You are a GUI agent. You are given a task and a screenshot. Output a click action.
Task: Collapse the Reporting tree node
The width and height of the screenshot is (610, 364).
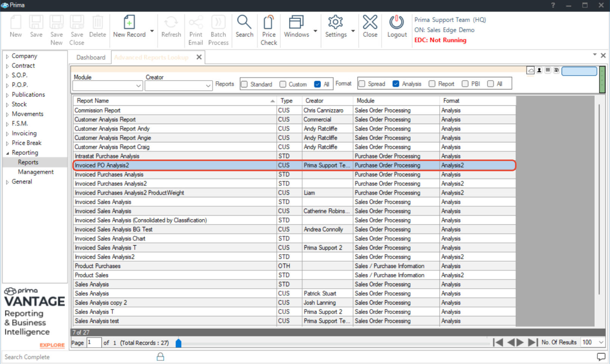coord(7,153)
